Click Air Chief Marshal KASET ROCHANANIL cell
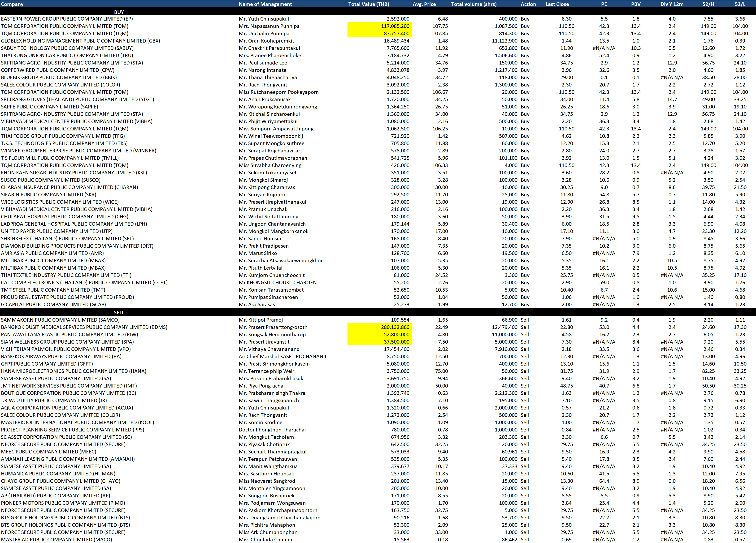756x543 pixels. pyautogui.click(x=283, y=357)
